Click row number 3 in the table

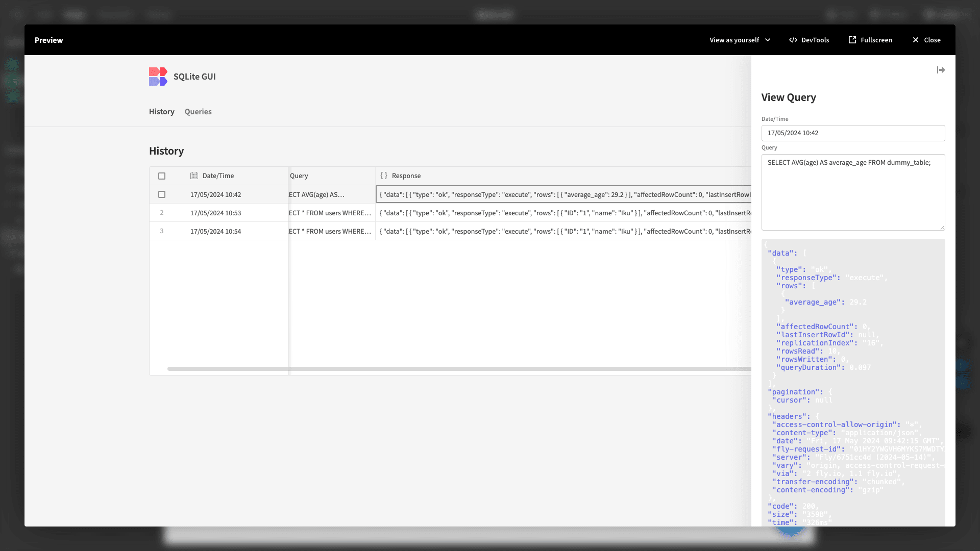coord(162,231)
